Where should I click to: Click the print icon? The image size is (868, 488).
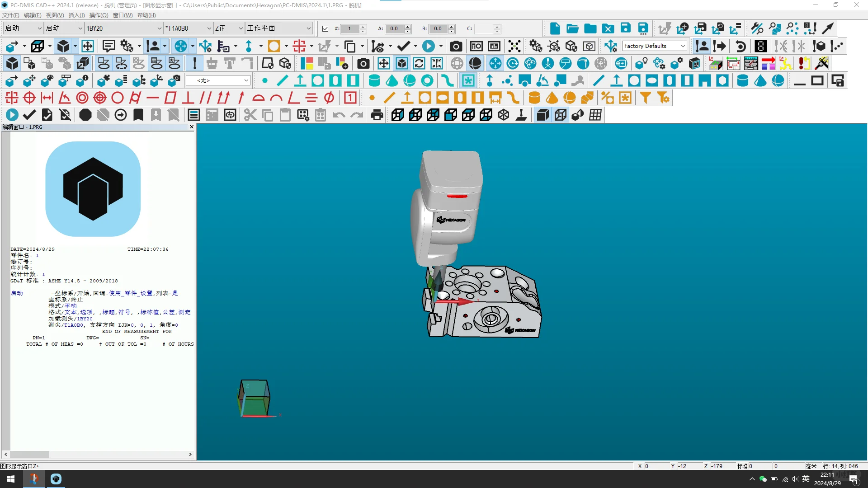click(377, 115)
